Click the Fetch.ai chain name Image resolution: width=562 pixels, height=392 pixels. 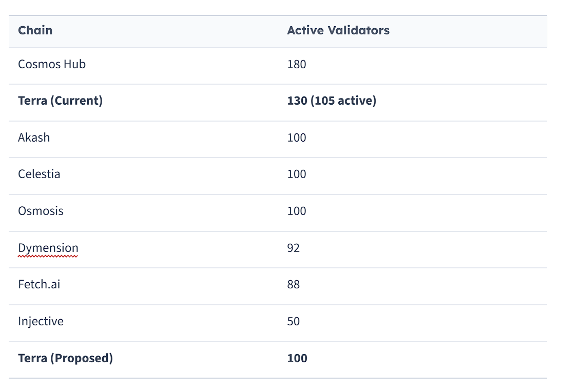point(39,284)
